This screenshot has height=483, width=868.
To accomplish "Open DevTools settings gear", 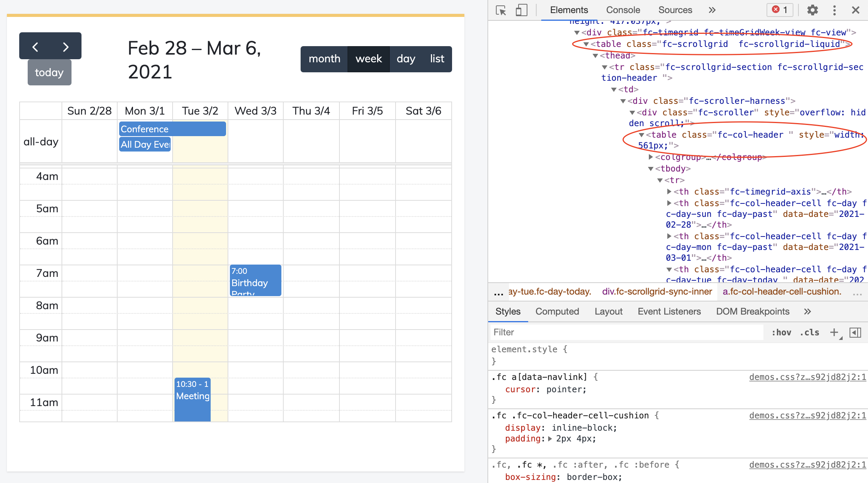I will [813, 10].
